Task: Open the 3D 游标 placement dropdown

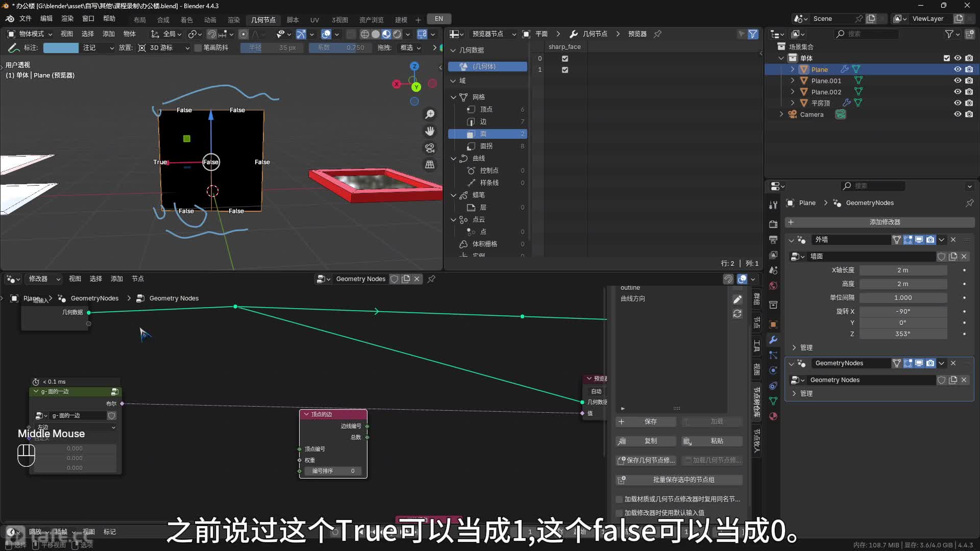Action: pos(163,47)
